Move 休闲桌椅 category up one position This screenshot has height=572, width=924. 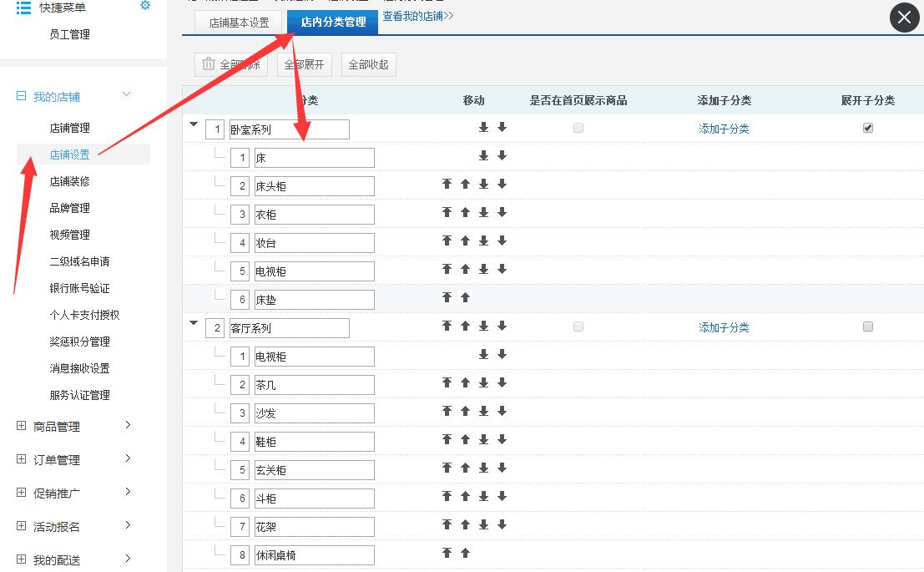465,553
